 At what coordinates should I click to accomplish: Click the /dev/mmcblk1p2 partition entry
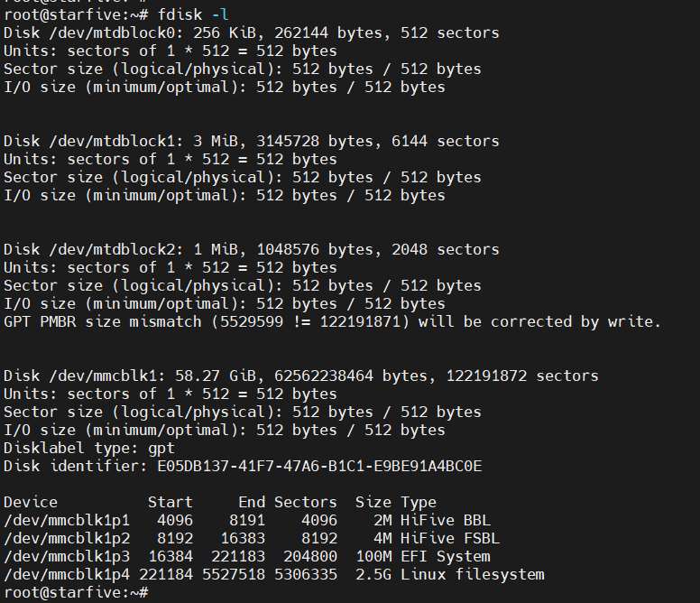coord(67,538)
